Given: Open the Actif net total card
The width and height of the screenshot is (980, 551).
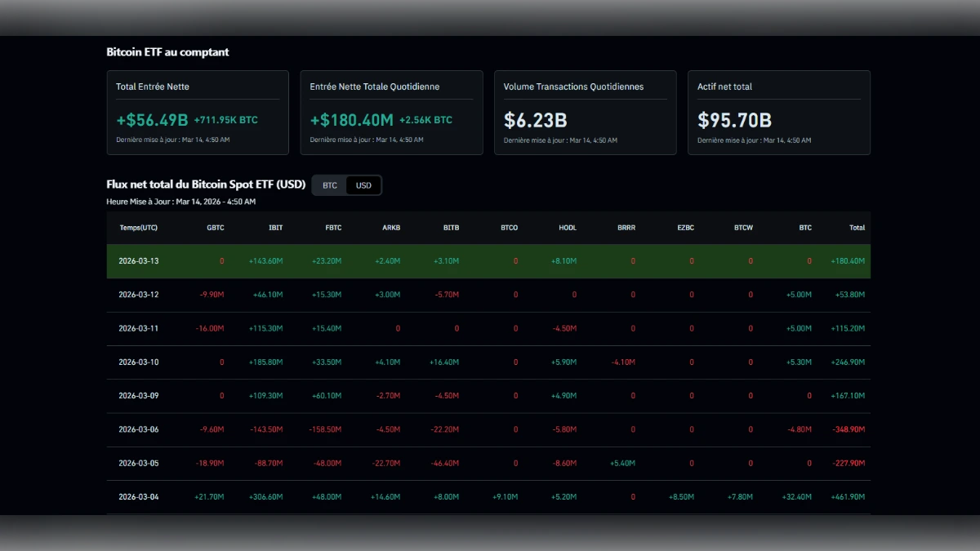Looking at the screenshot, I should tap(777, 112).
